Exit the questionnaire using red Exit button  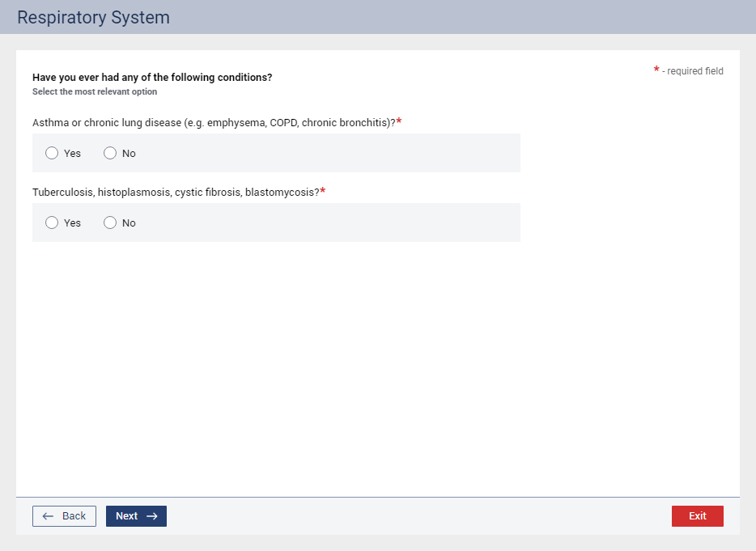click(697, 516)
